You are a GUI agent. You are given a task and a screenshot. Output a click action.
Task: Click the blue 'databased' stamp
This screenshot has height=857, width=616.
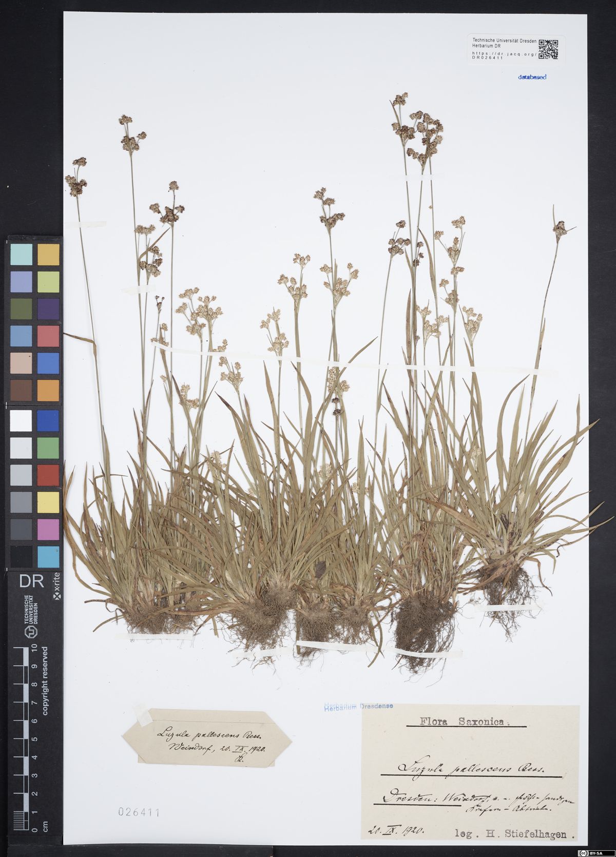coord(532,77)
